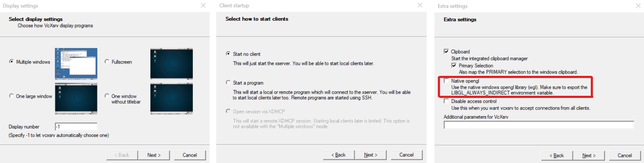Screen dimensions: 644x163
Task: Click 'Specify -1 to let vcxsrv' hint text
Action: point(59,135)
